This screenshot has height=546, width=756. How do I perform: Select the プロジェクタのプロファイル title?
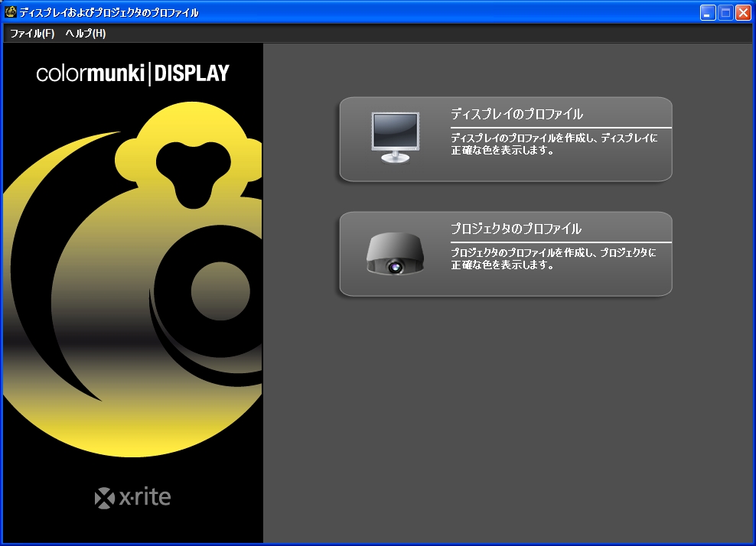[516, 229]
